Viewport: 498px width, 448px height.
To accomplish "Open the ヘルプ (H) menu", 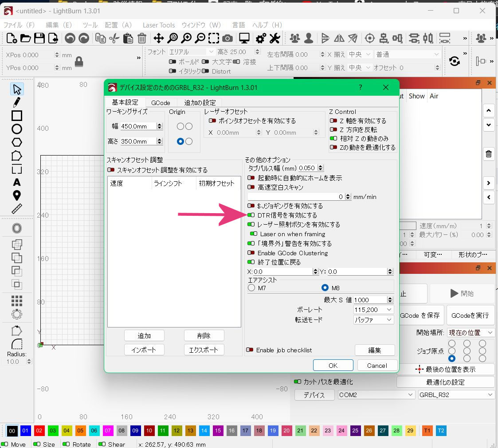I will click(267, 25).
